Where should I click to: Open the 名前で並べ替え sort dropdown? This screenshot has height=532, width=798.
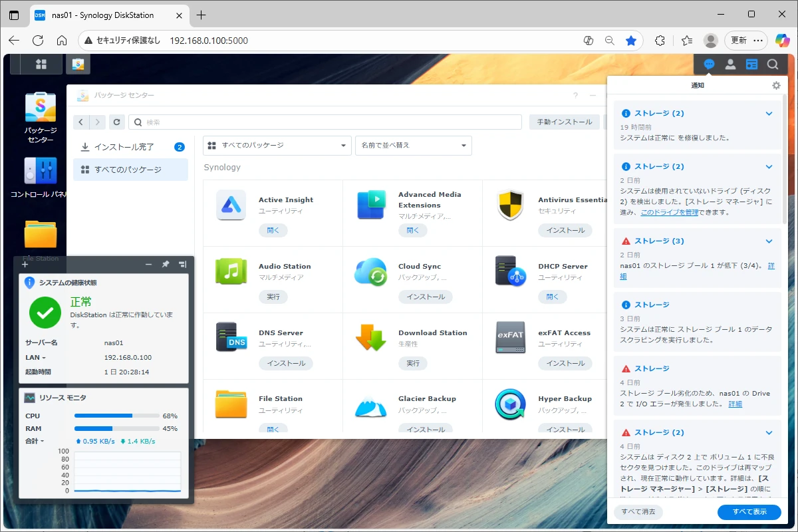(414, 146)
